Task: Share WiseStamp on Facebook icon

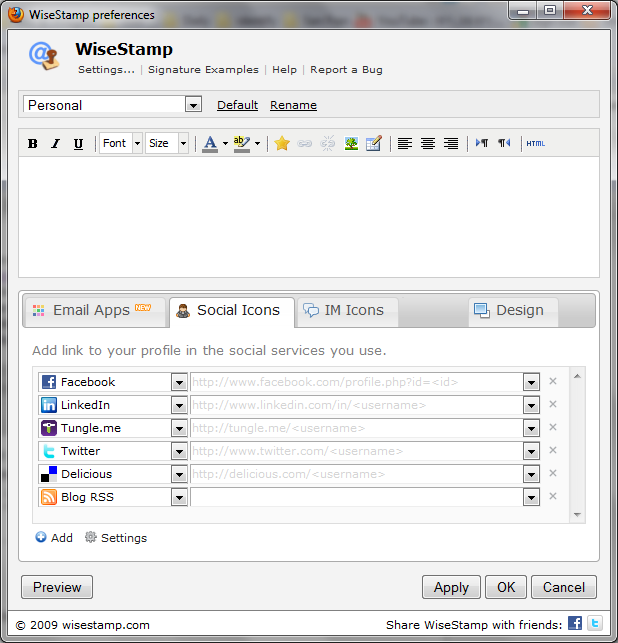Action: point(575,623)
